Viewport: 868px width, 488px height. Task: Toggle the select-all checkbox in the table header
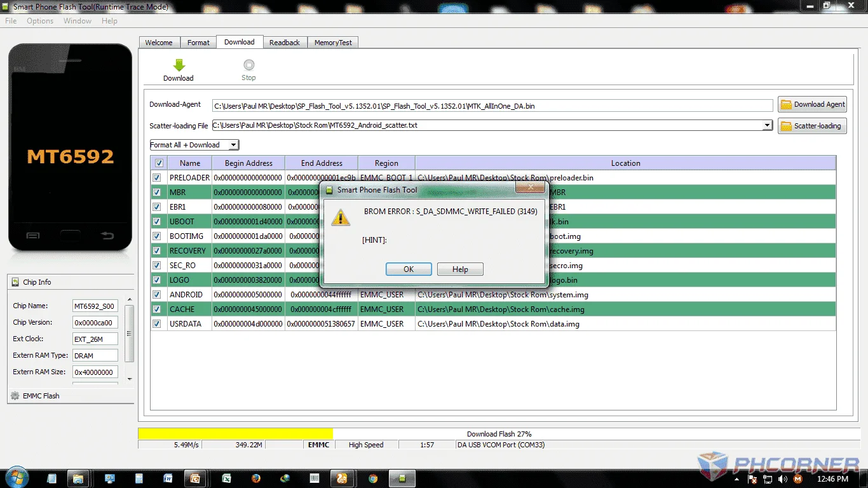pos(159,163)
